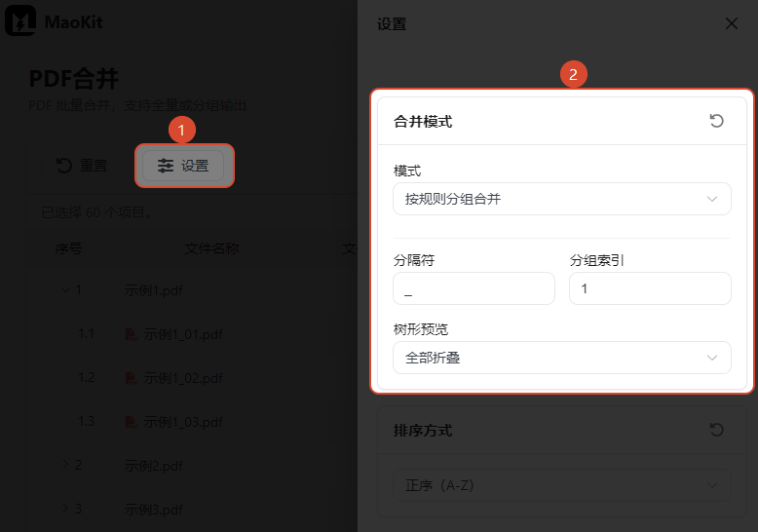Click the 示例2.pdf group name
The height and width of the screenshot is (532, 758).
[154, 466]
